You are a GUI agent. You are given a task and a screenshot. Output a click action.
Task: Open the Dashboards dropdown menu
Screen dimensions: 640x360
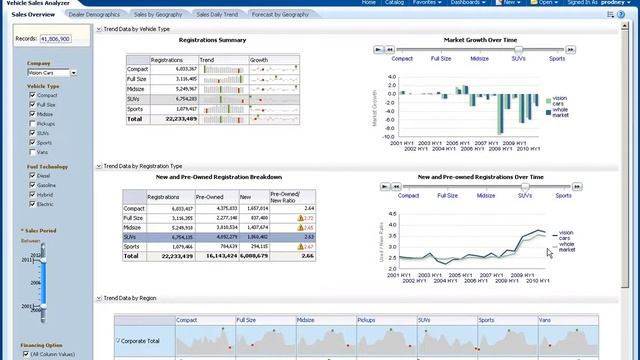tap(468, 2)
